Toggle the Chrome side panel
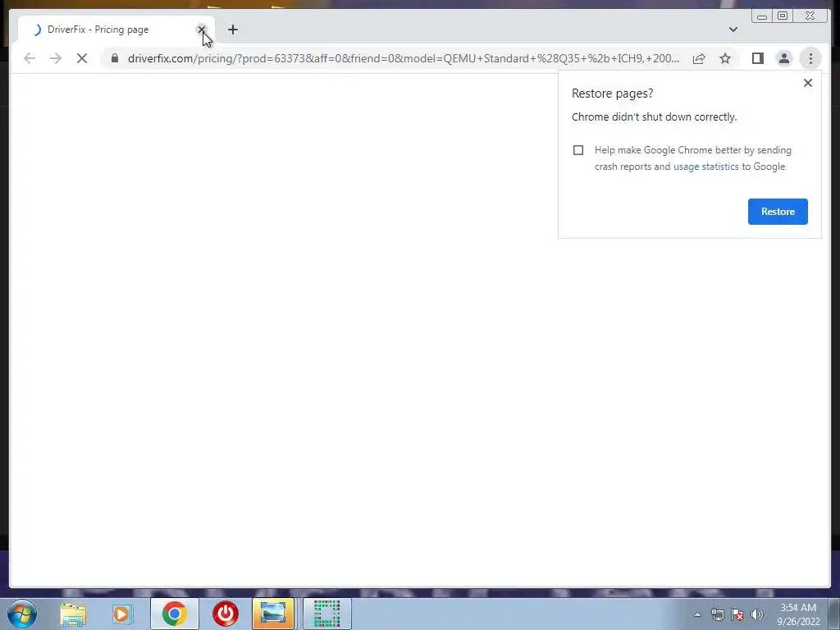Viewport: 840px width, 630px height. (x=757, y=58)
